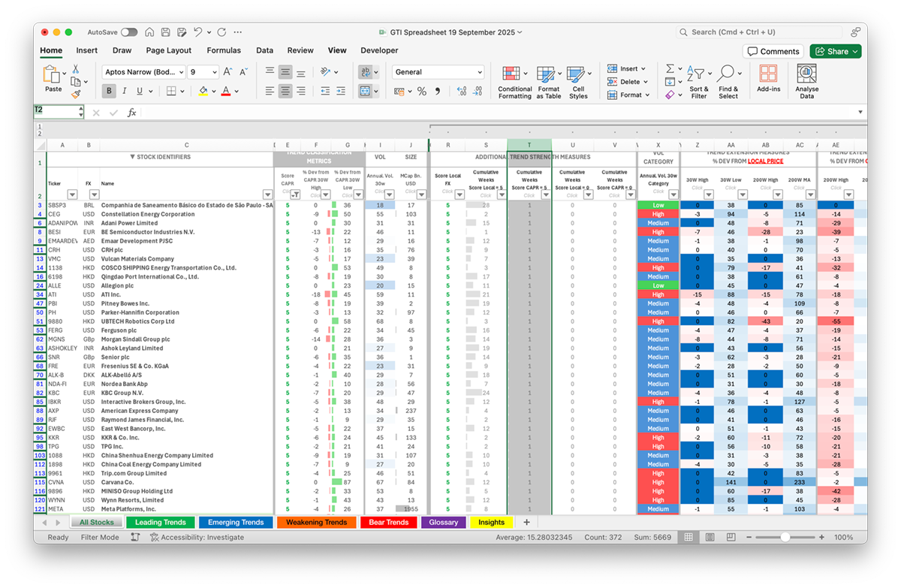Open the Data ribbon tab
This screenshot has width=901, height=588.
tap(264, 50)
